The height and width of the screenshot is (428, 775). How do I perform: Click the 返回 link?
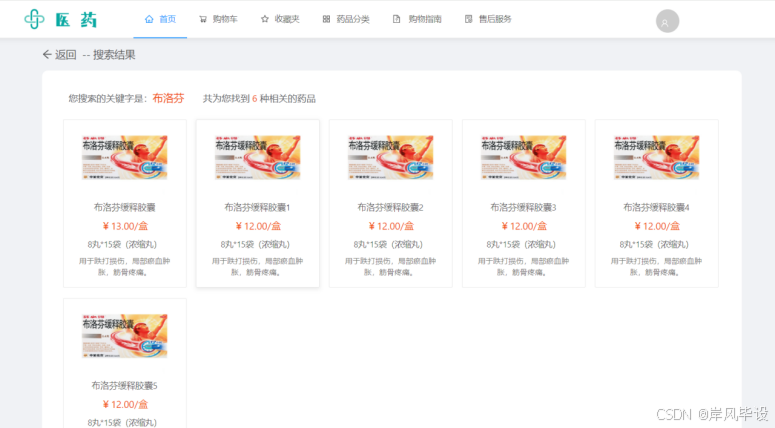pos(65,54)
